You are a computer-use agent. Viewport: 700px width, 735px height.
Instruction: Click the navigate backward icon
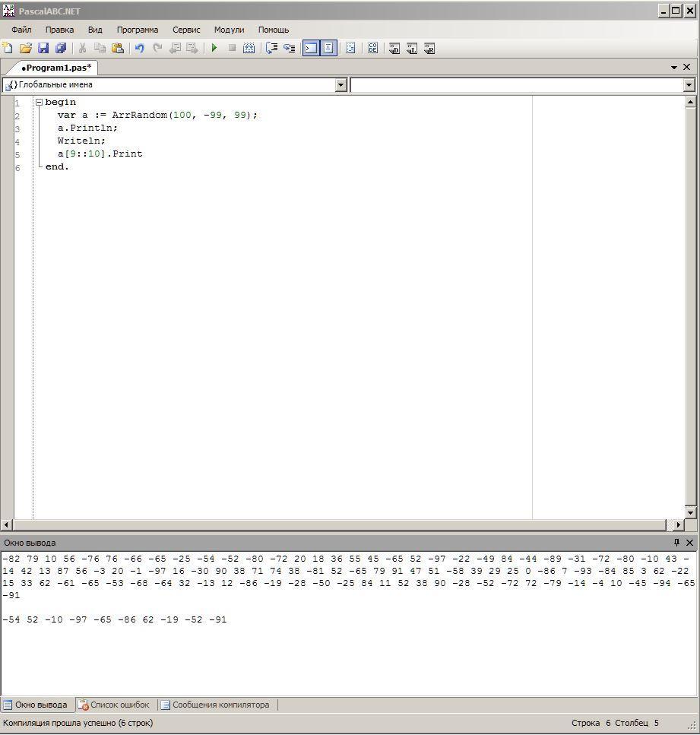[175, 48]
